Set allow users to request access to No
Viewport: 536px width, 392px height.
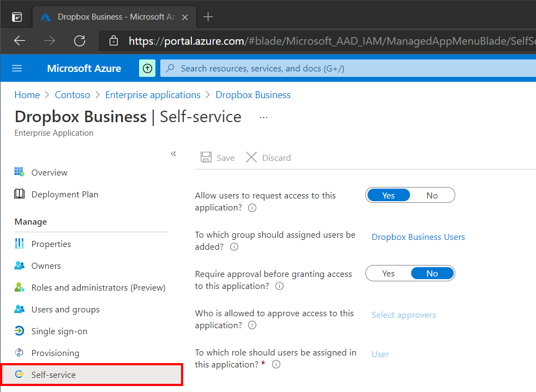coord(432,196)
